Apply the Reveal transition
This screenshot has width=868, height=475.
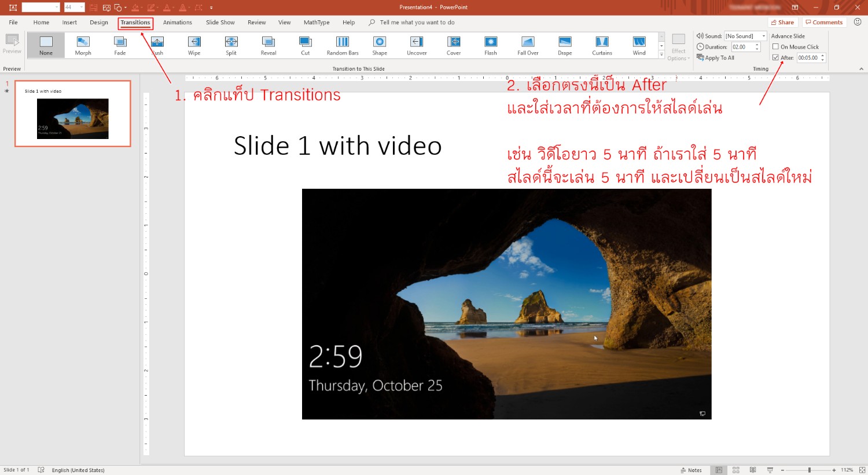coord(269,45)
